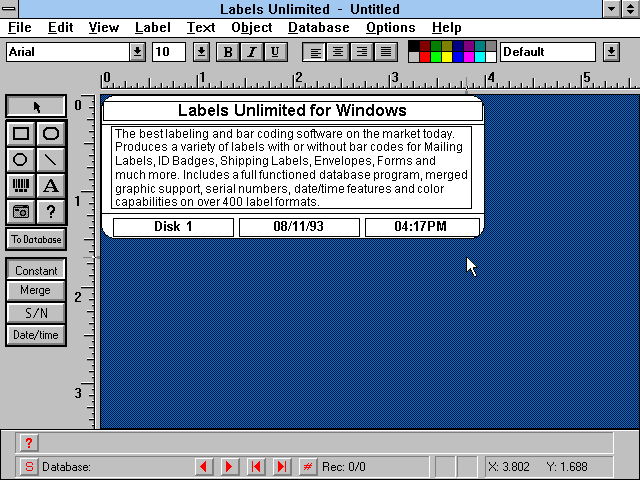Screen dimensions: 640x480
Task: Pick the dark green color swatch
Action: [x=436, y=46]
